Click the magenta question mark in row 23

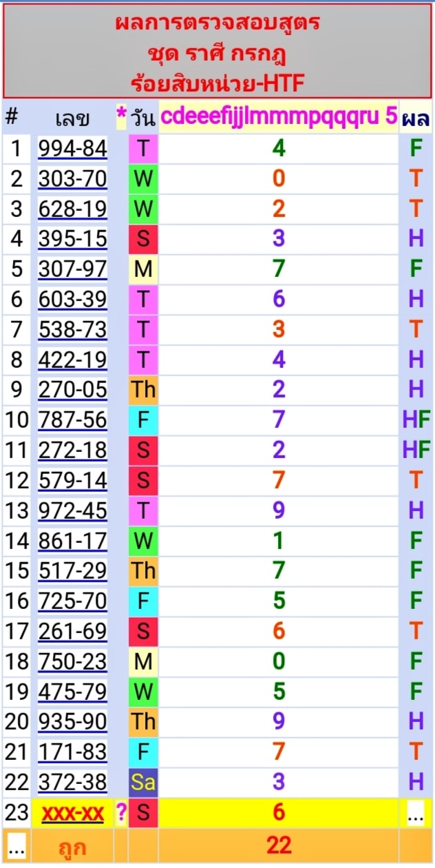121,813
